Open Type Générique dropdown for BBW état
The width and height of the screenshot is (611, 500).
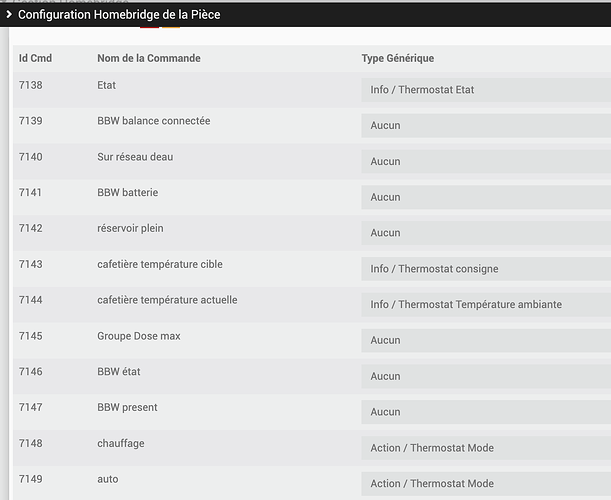point(485,377)
